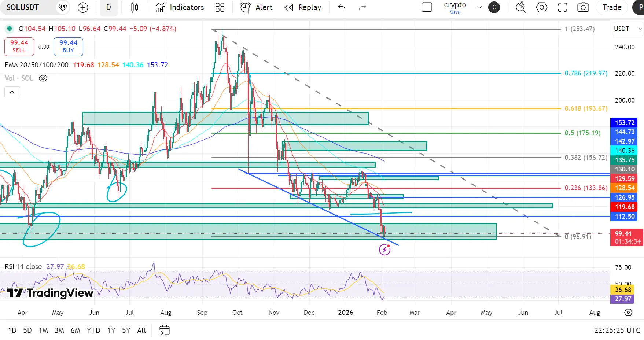Expand the crypto layout options arrow
Screen dimensions: 644x340
479,7
